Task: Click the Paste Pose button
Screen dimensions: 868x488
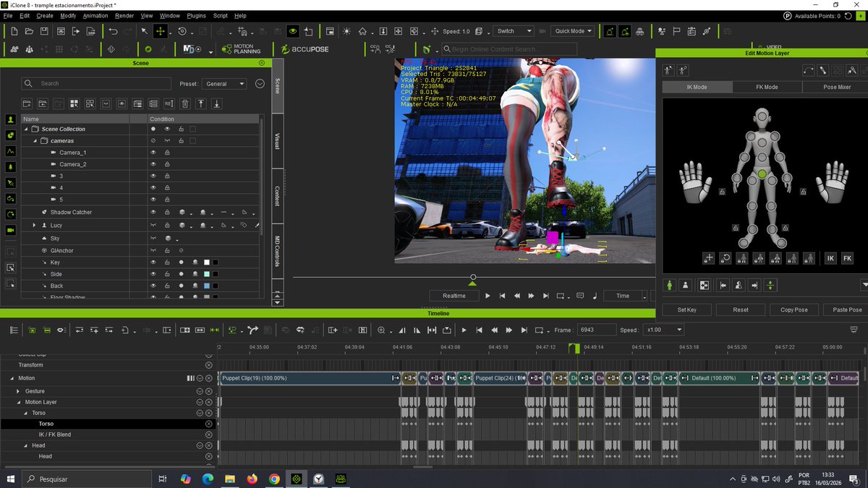Action: (846, 309)
